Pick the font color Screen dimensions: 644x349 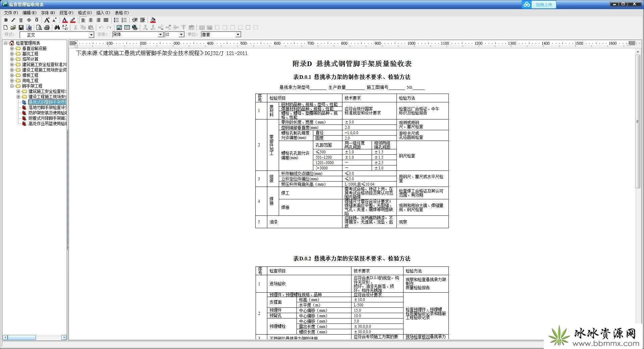coord(65,20)
